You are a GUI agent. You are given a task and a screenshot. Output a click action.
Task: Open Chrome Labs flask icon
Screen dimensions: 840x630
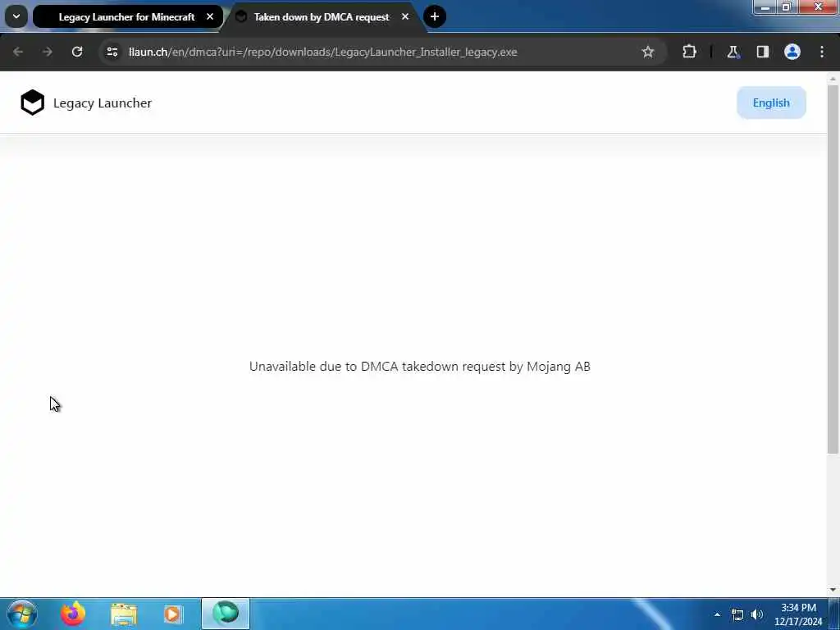pyautogui.click(x=733, y=52)
